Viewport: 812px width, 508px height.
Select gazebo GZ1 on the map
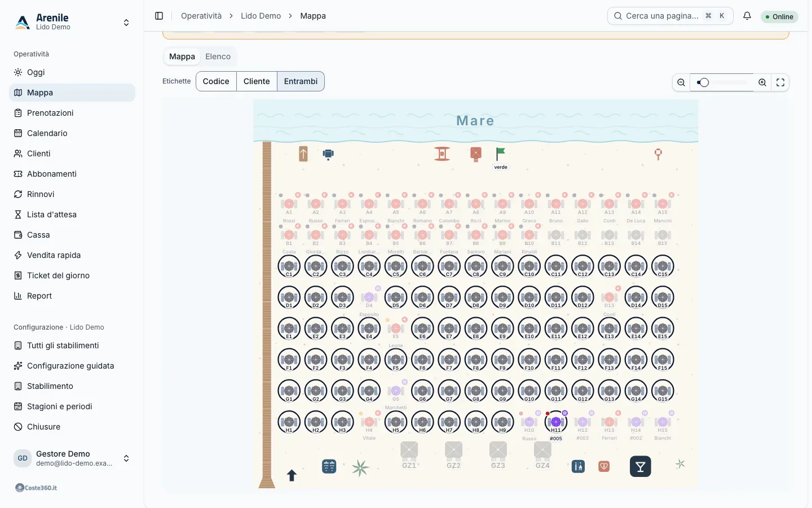coord(409,455)
